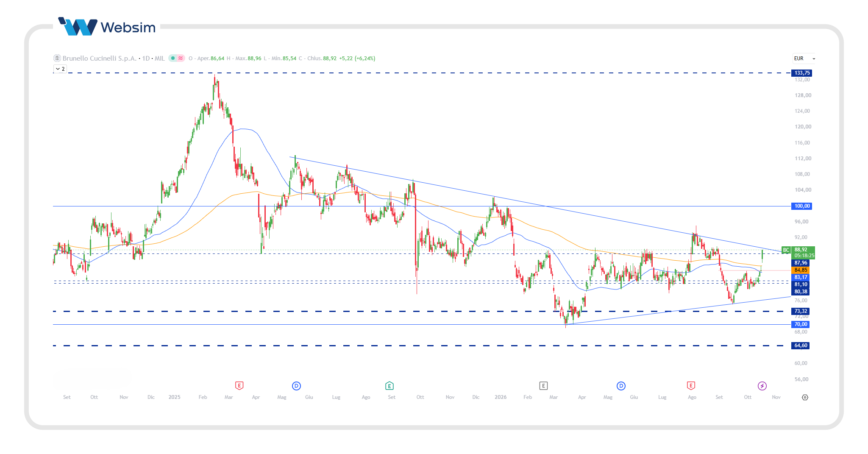Click the Brunello Cucinelli S.p.A. symbol title
868x454 pixels.
[x=100, y=58]
